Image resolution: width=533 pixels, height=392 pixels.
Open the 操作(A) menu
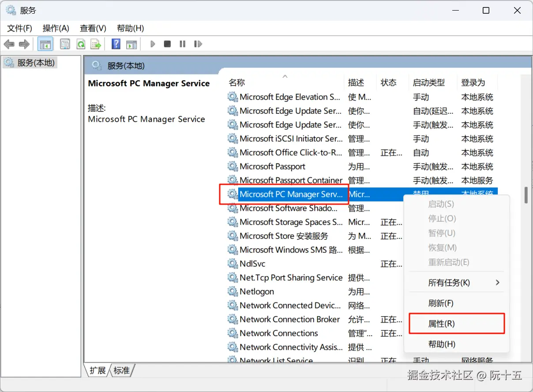point(56,28)
